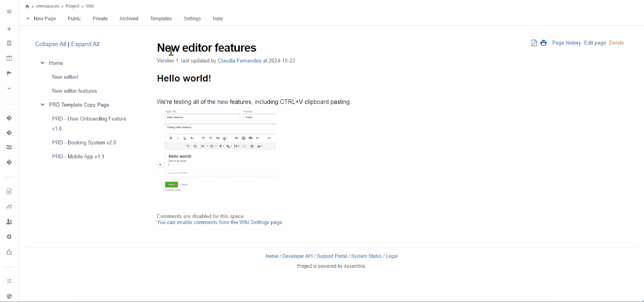The image size is (644, 302).
Task: Click the home icon in breadcrumb
Action: click(x=27, y=6)
